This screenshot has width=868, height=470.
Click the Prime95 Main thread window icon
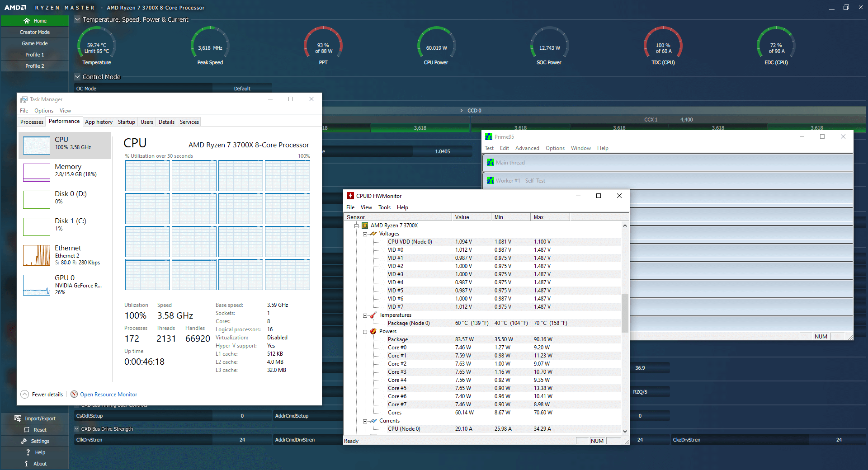click(491, 163)
